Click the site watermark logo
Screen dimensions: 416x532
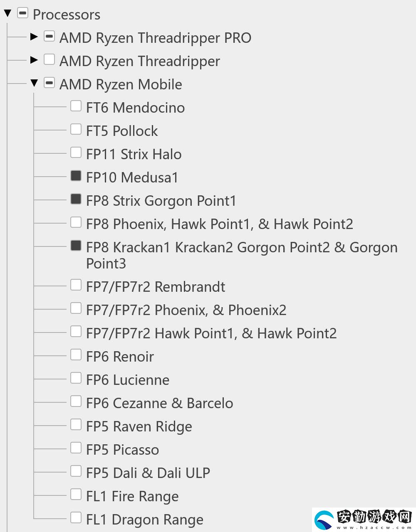[364, 519]
